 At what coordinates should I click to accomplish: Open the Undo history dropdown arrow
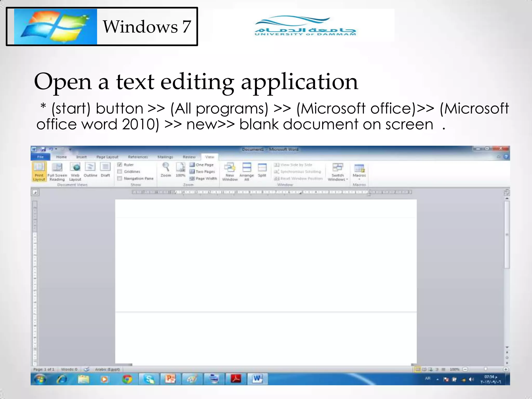pos(56,149)
